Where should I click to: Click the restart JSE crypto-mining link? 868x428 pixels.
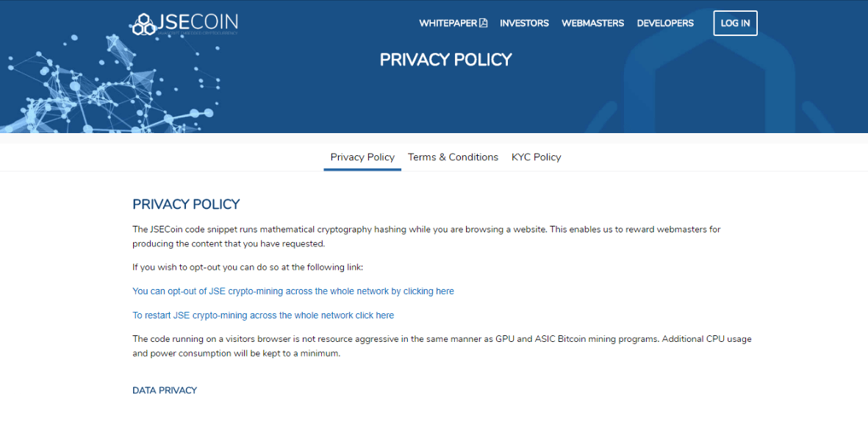(x=264, y=315)
